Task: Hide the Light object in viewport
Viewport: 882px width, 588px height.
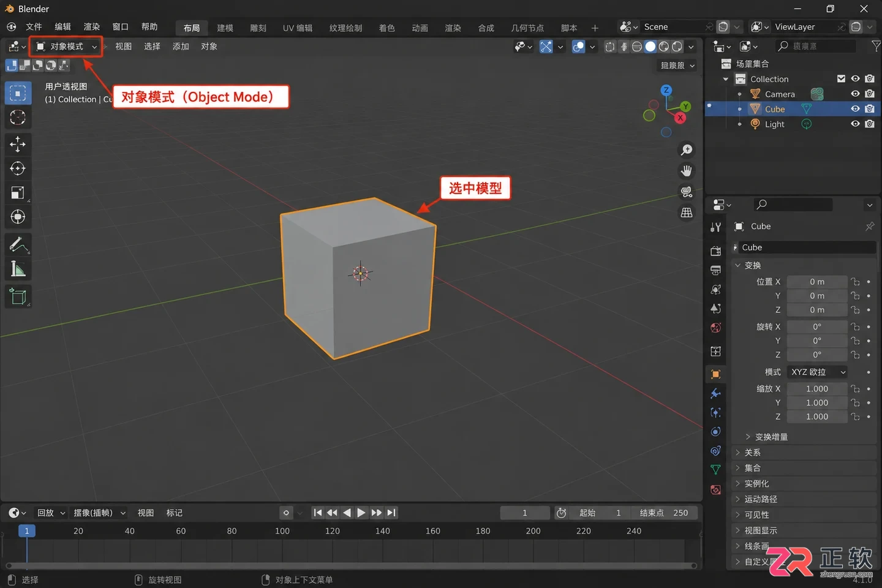Action: 855,124
